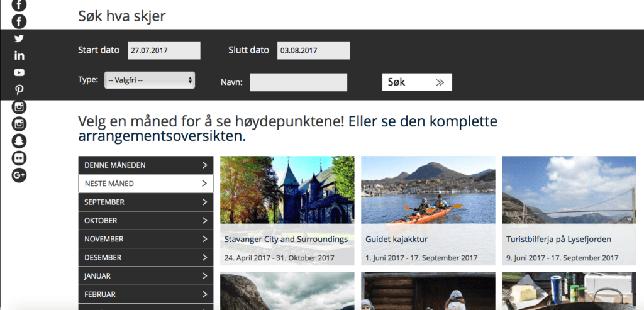Select DESEMBER in the month list

[x=146, y=257]
